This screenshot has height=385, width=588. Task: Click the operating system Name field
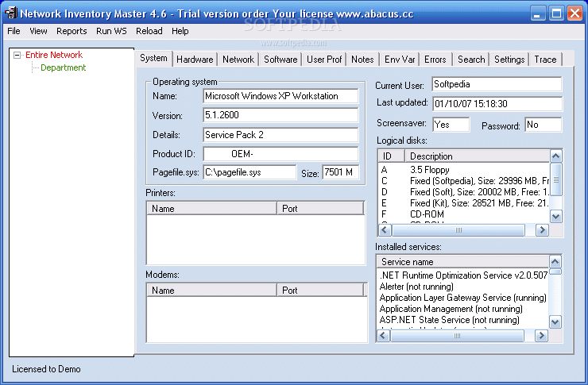click(x=280, y=96)
